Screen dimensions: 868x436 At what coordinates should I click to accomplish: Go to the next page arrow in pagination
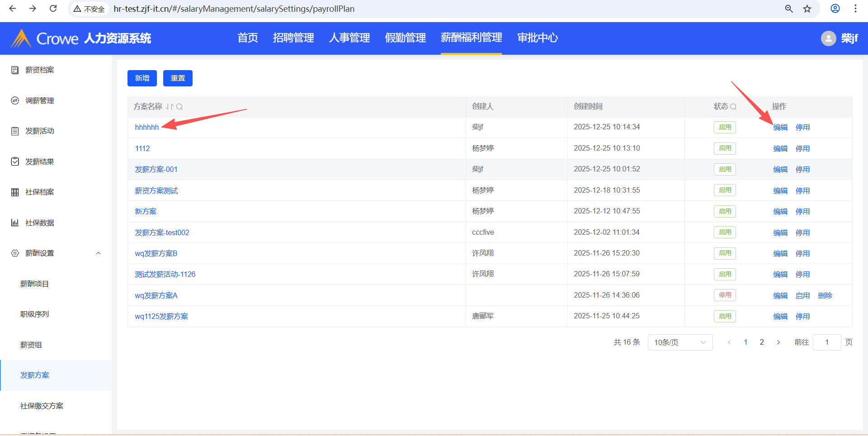pos(778,342)
